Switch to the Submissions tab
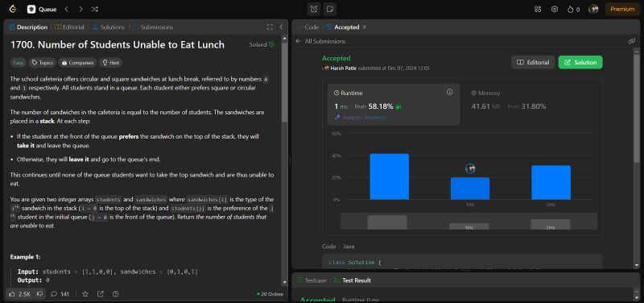Screen dimensions: 644x303 (x=153, y=27)
